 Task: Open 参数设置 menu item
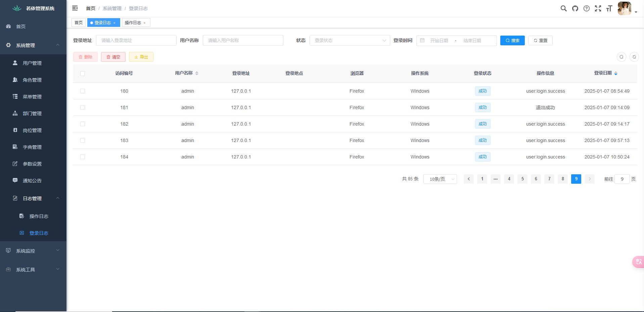point(33,164)
